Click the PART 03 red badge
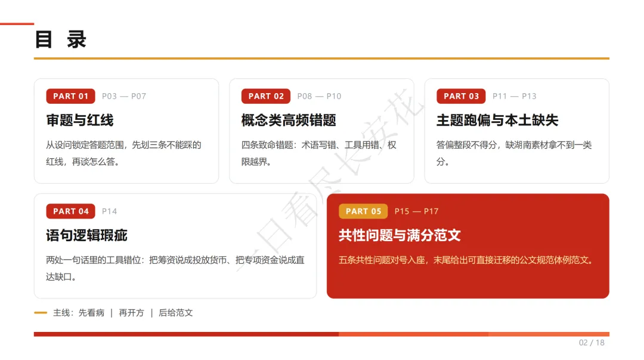Viewport: 644px width, 360px height. tap(461, 96)
